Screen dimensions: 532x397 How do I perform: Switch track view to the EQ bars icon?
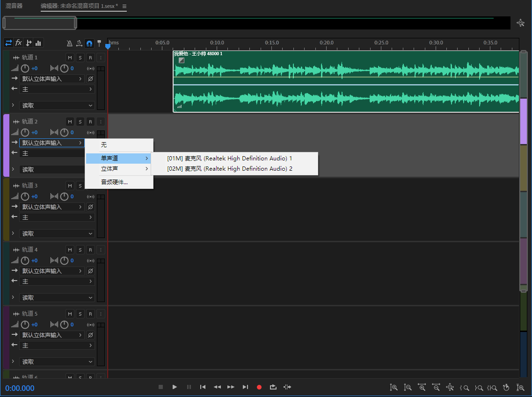[x=38, y=43]
